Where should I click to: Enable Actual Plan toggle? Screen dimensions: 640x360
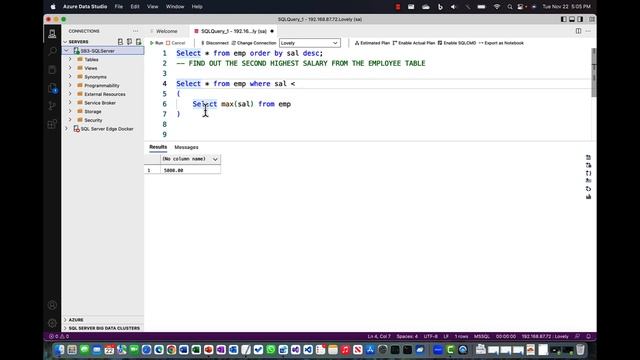pos(413,43)
